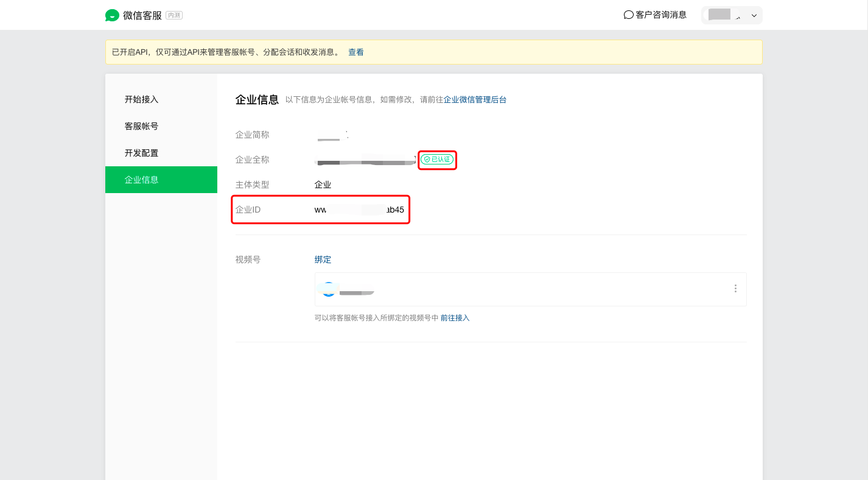Click the 绑定 link next to 视频号
Viewport: 868px width, 480px height.
click(x=323, y=259)
